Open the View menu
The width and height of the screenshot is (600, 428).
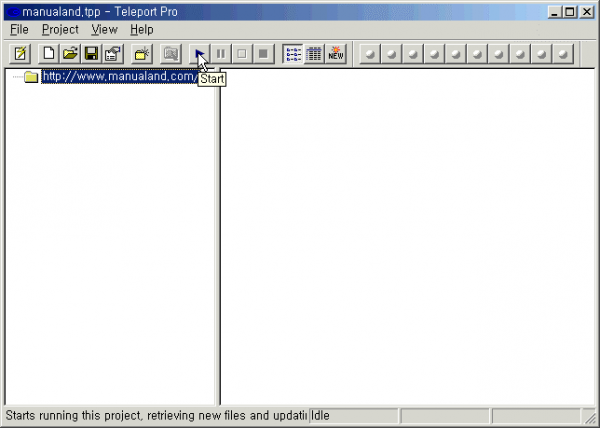(104, 29)
